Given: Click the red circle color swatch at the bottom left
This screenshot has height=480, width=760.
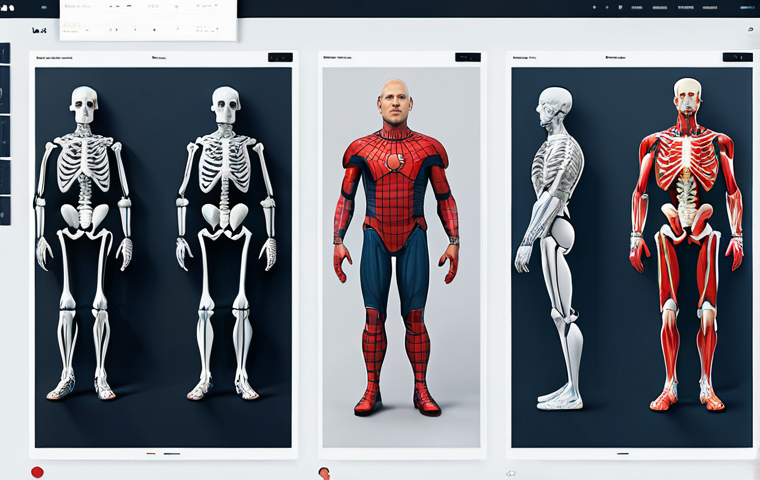Looking at the screenshot, I should (37, 472).
